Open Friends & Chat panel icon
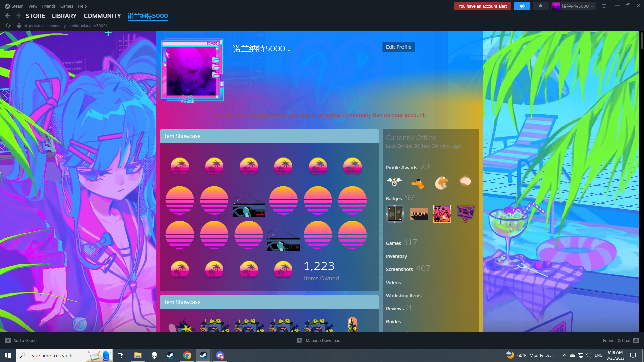Screen dimensions: 644x362 click(x=636, y=340)
